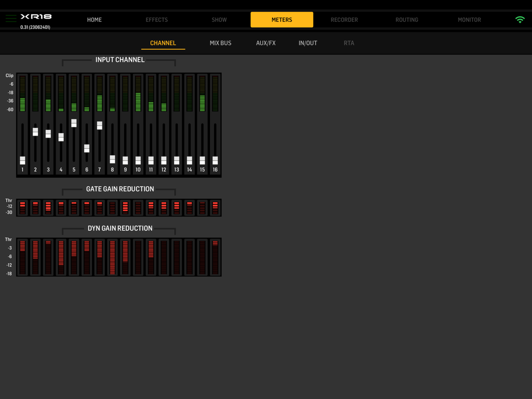Image resolution: width=532 pixels, height=399 pixels.
Task: Select the channel 5 fader handle
Action: (74, 123)
